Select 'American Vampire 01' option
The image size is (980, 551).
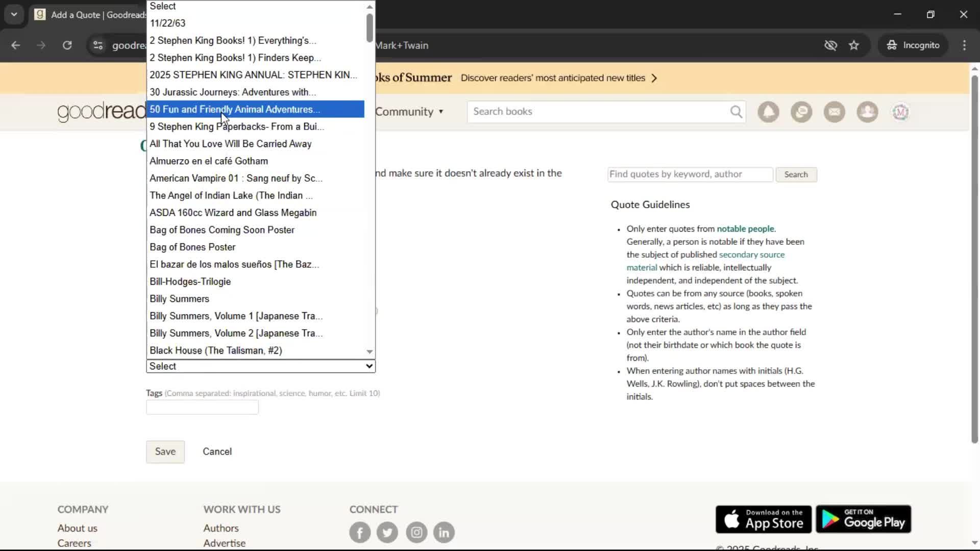click(256, 178)
